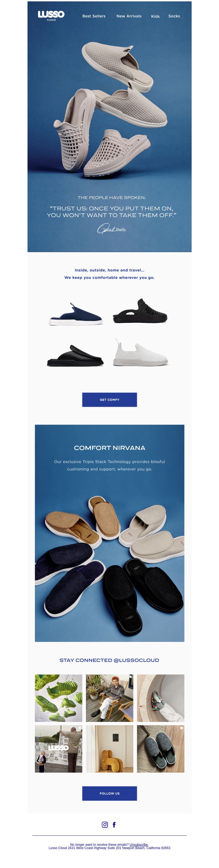This screenshot has width=219, height=868.
Task: Open the Socks navigation link
Action: [x=174, y=16]
